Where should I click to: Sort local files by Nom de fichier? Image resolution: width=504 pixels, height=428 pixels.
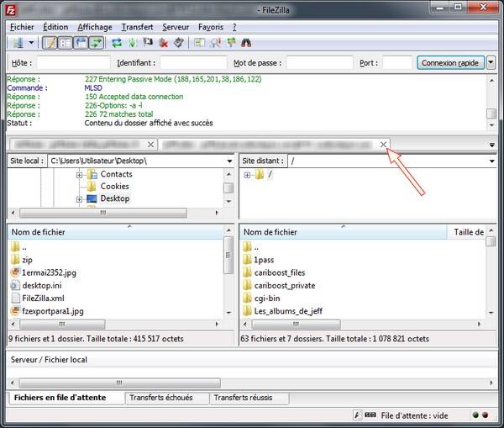pos(115,232)
